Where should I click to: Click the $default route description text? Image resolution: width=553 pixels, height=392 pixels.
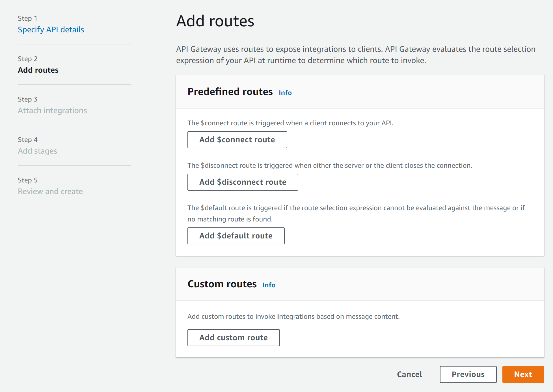tap(356, 214)
